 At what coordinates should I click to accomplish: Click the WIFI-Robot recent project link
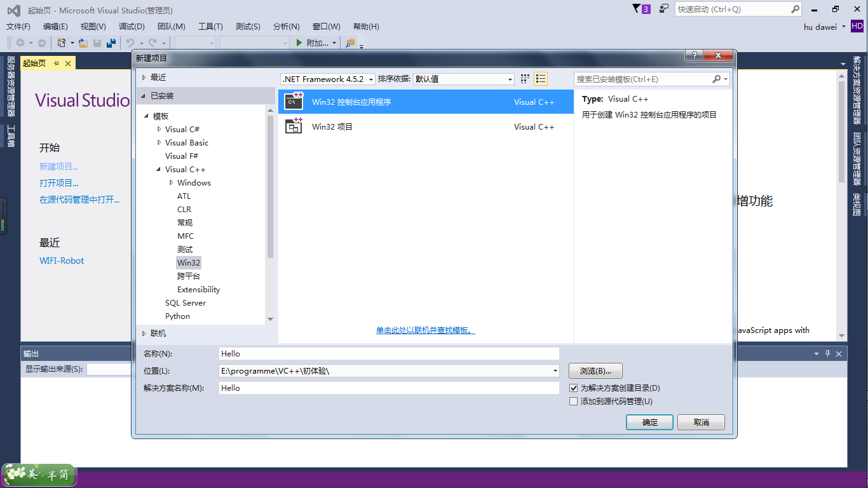[62, 261]
